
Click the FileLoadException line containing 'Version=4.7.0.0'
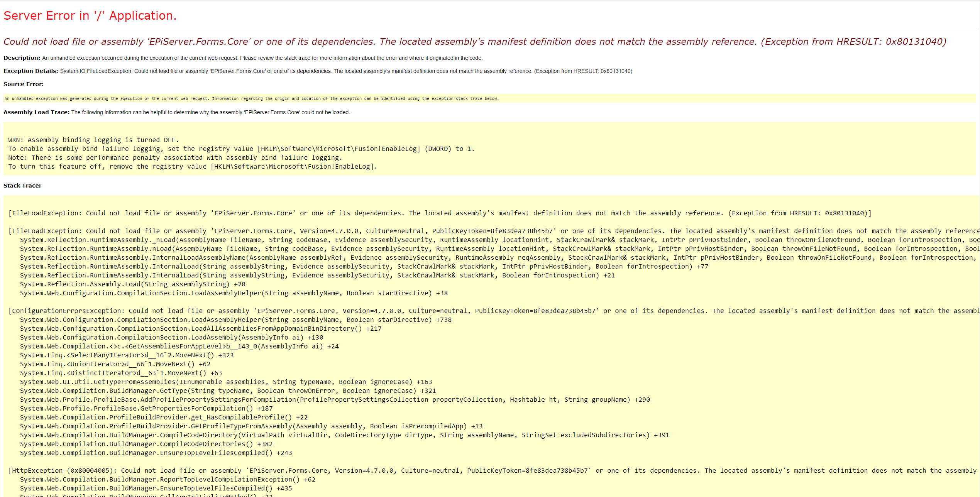pos(494,231)
